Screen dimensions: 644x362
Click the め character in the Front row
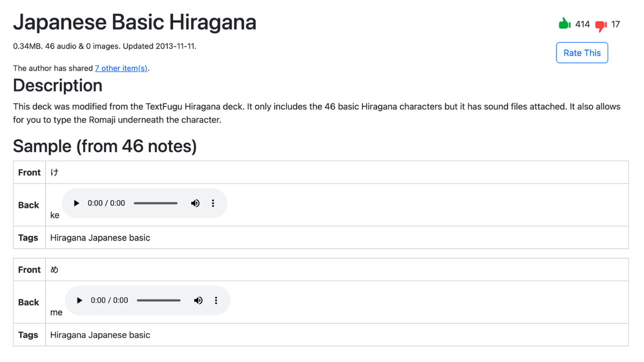click(x=54, y=269)
